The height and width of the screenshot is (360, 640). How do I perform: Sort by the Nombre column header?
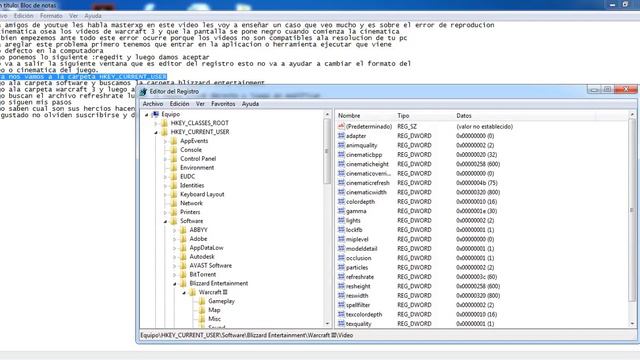point(365,116)
